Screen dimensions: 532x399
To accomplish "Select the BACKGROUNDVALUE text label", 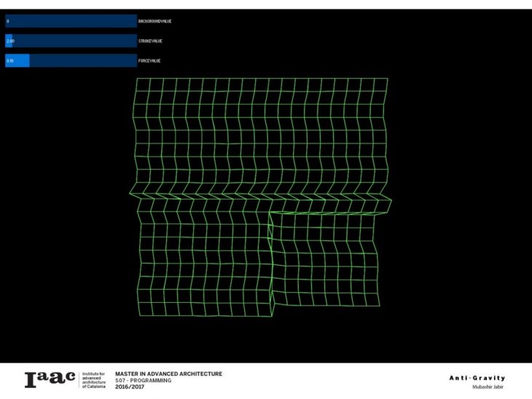I will tap(155, 21).
